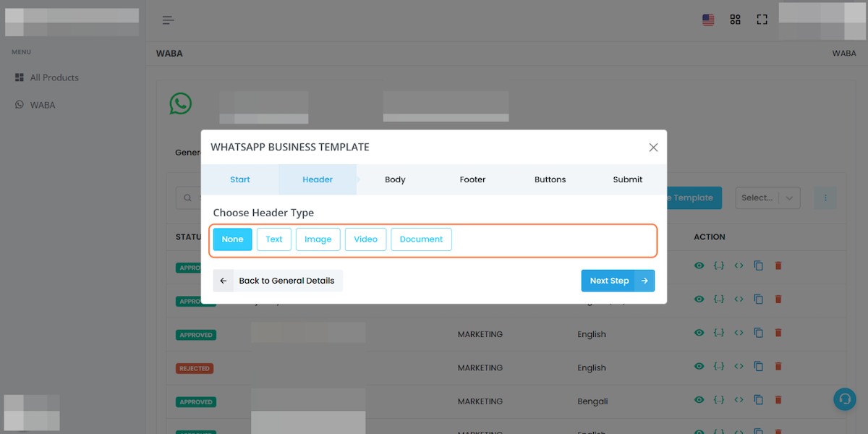The height and width of the screenshot is (434, 868).
Task: Open the Buttons step tab
Action: click(x=550, y=179)
